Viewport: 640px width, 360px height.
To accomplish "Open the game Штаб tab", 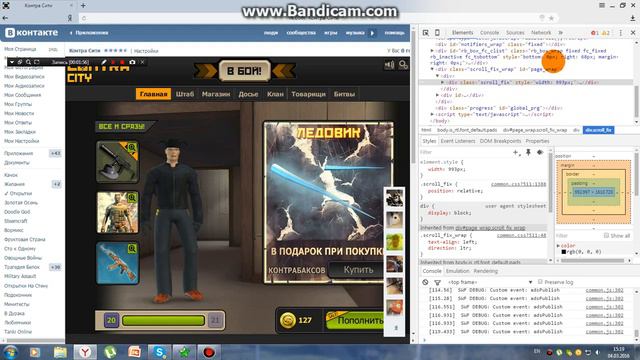I will coord(184,94).
